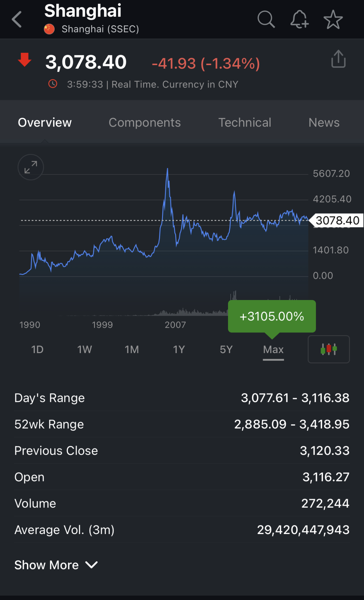Tap the Shanghai (SSEC) subtitle
The height and width of the screenshot is (600, 364).
(100, 29)
